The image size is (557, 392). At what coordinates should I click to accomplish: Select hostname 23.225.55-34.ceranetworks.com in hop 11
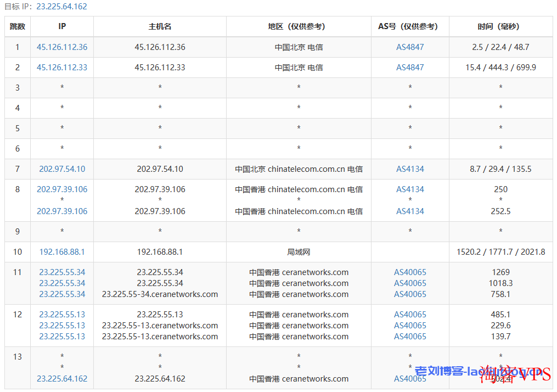click(x=160, y=294)
